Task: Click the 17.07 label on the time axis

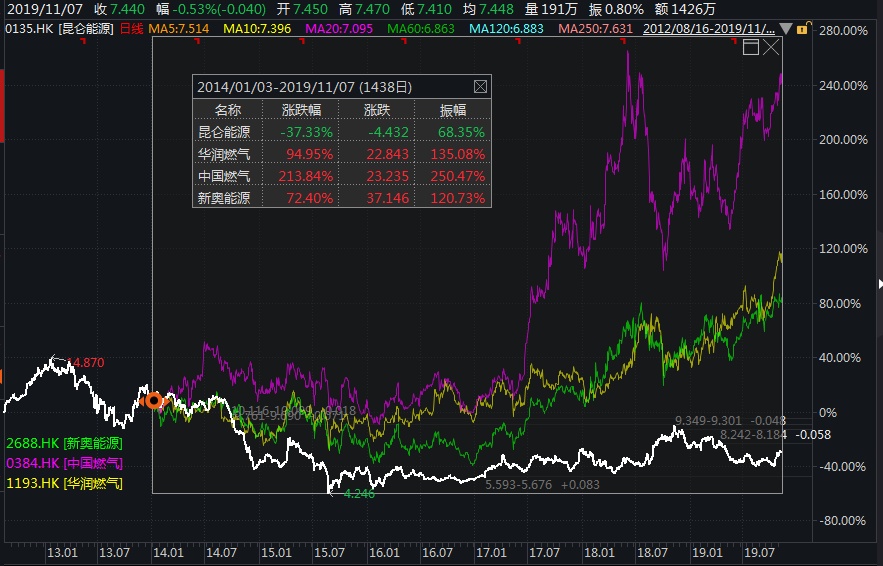Action: coord(545,552)
